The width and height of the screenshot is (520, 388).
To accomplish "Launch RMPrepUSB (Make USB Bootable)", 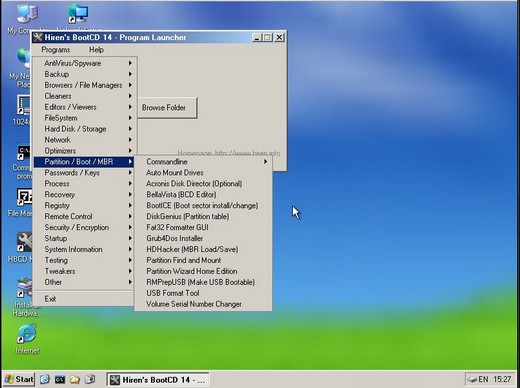I will [x=203, y=282].
